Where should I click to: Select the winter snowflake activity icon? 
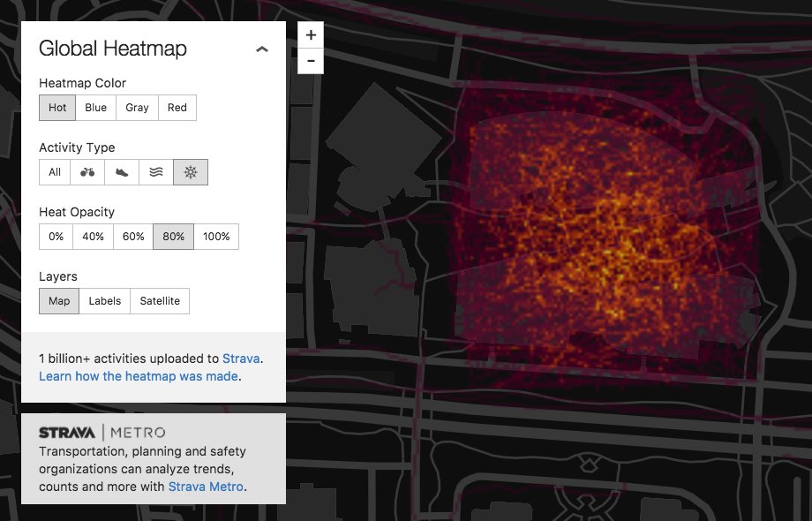click(191, 172)
